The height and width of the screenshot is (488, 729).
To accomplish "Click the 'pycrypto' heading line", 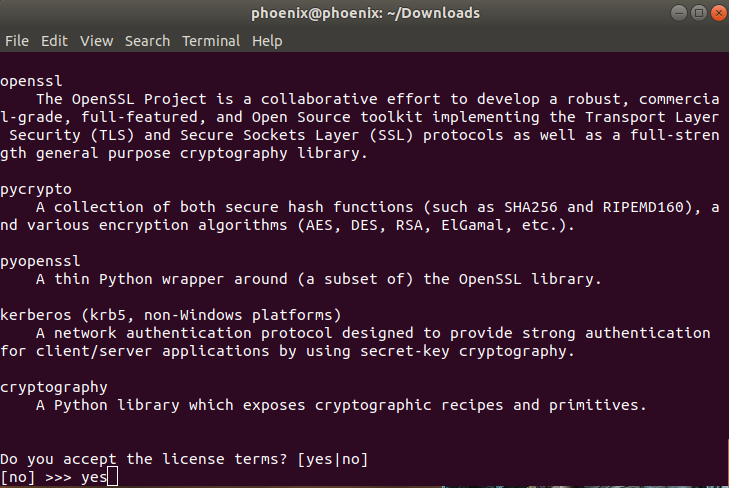I will click(x=36, y=190).
